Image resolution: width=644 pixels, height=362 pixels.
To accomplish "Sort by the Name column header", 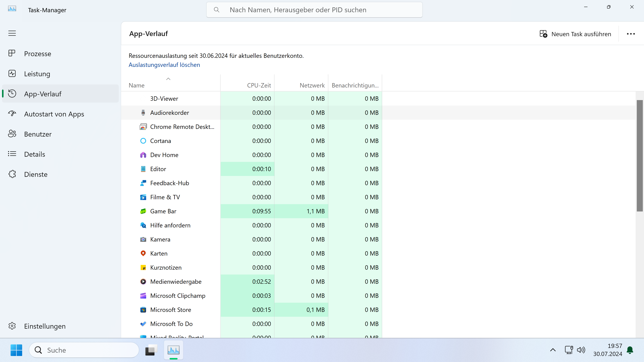I will coord(137,85).
